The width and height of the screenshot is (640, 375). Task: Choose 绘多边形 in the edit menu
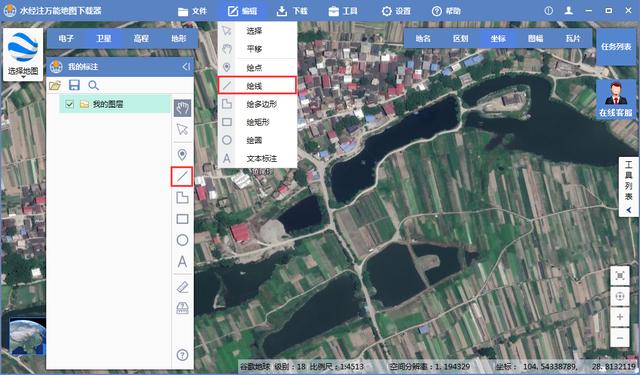pos(257,104)
